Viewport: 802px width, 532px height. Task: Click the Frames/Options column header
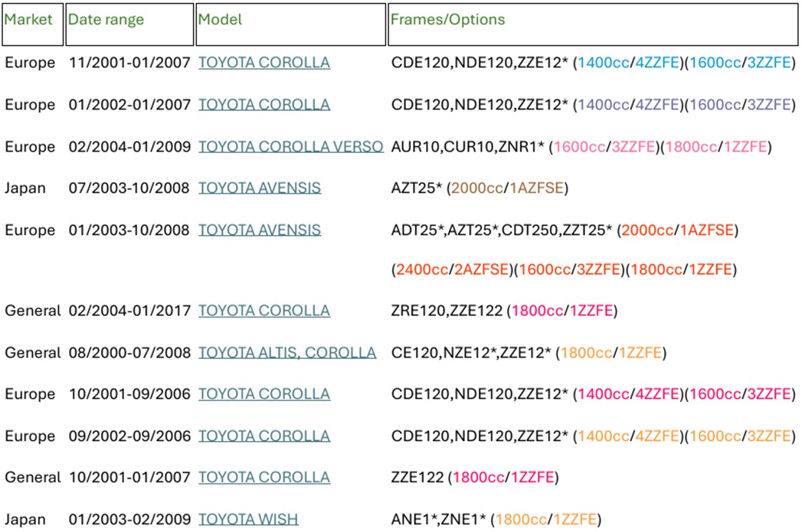click(593, 24)
